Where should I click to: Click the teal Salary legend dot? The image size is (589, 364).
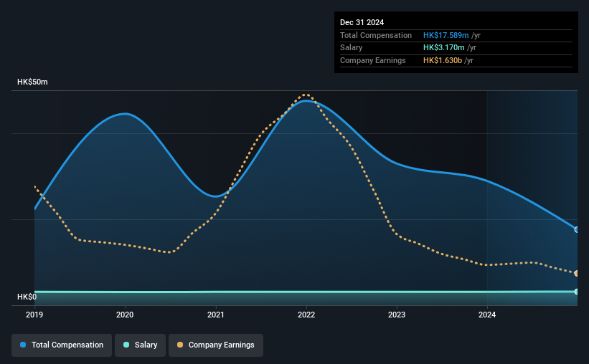(x=126, y=345)
